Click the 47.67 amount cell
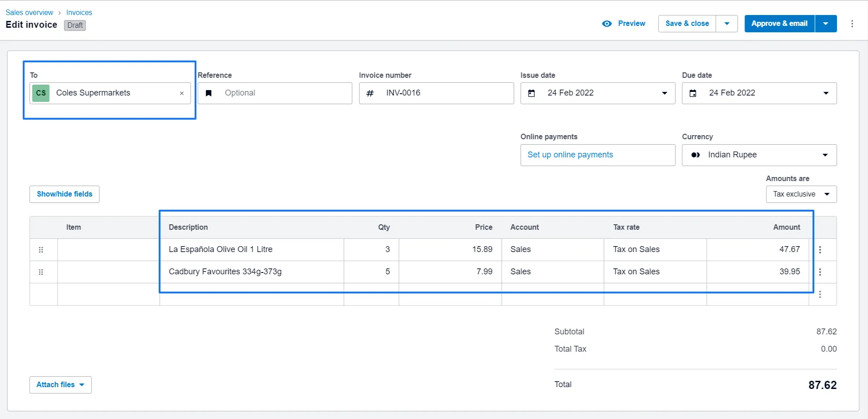The width and height of the screenshot is (868, 419). click(x=758, y=250)
